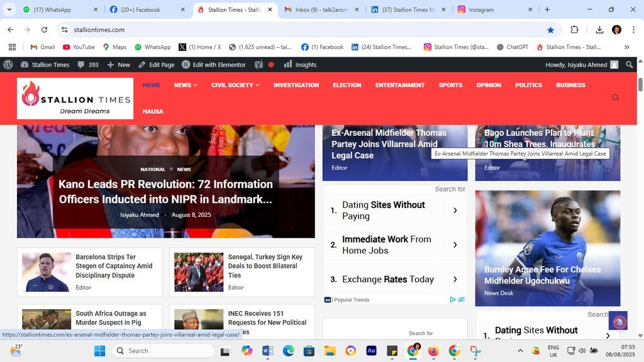Open the Exchange Rates Today ad row
This screenshot has height=362, width=644.
(395, 279)
